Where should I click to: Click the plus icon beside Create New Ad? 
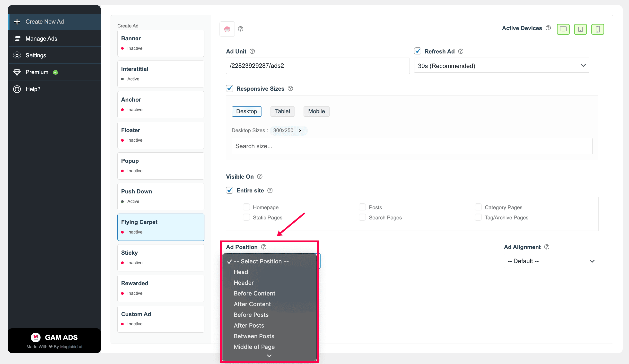click(17, 22)
